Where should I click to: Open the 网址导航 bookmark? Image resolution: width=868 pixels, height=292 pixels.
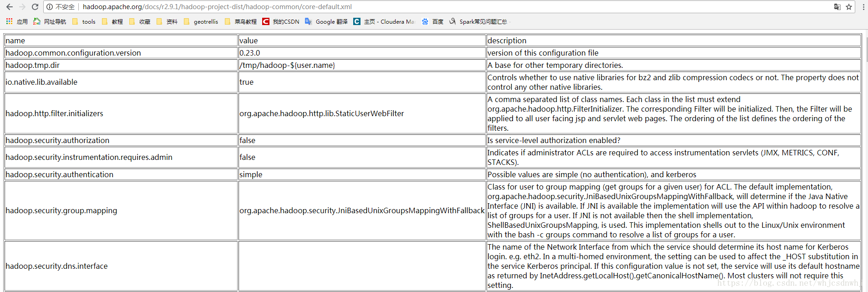50,21
